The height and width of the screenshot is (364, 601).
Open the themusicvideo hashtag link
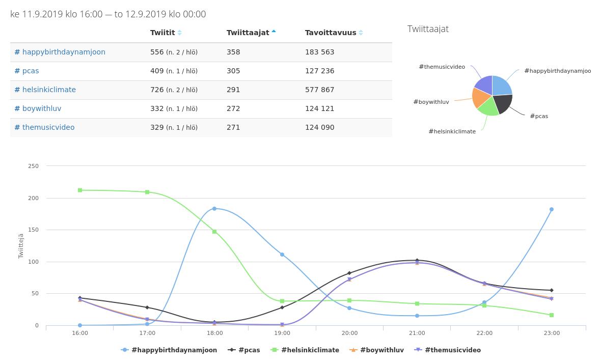click(x=44, y=127)
